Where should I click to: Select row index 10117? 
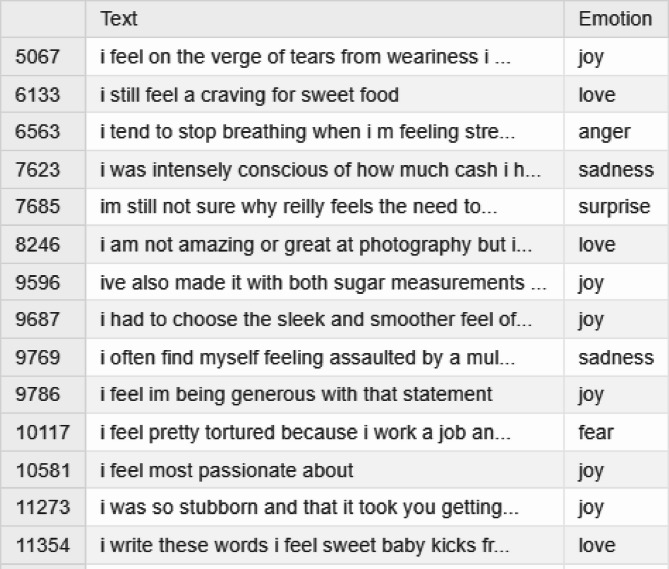point(43,433)
